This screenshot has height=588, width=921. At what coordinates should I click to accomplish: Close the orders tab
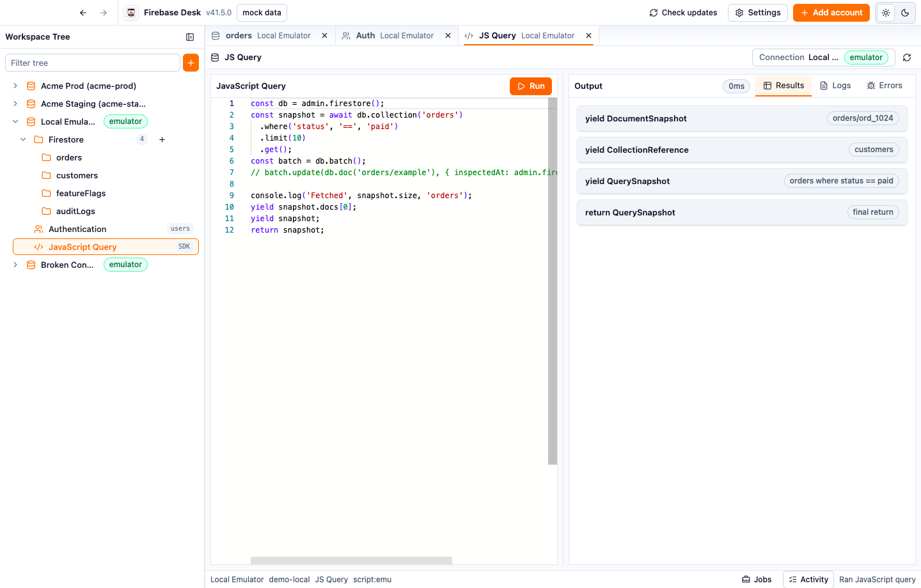tap(324, 36)
